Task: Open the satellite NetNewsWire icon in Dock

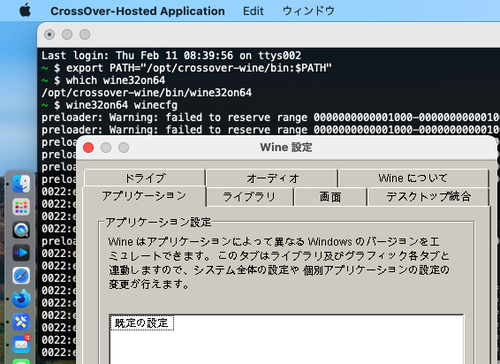Action: tap(21, 322)
